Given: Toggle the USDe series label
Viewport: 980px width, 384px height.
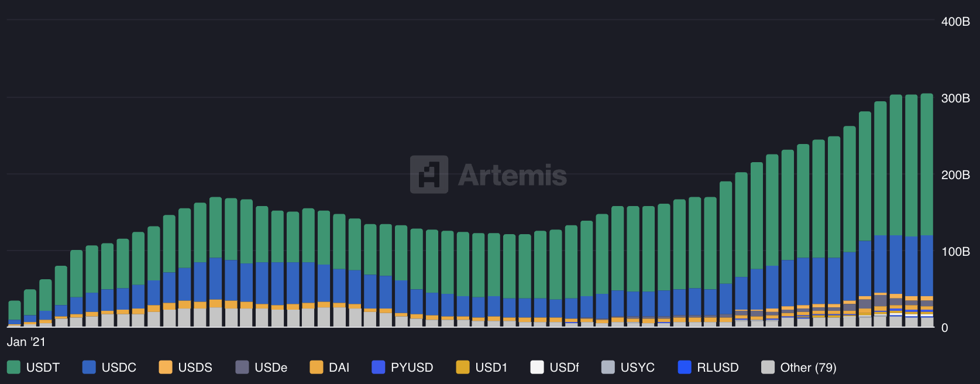Looking at the screenshot, I should [x=271, y=368].
